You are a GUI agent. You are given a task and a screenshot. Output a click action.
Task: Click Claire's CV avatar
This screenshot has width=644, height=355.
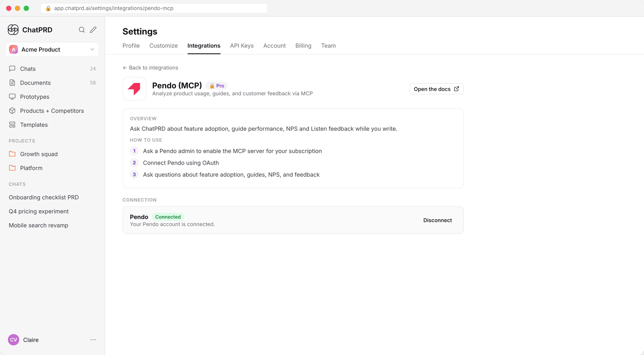pos(13,340)
